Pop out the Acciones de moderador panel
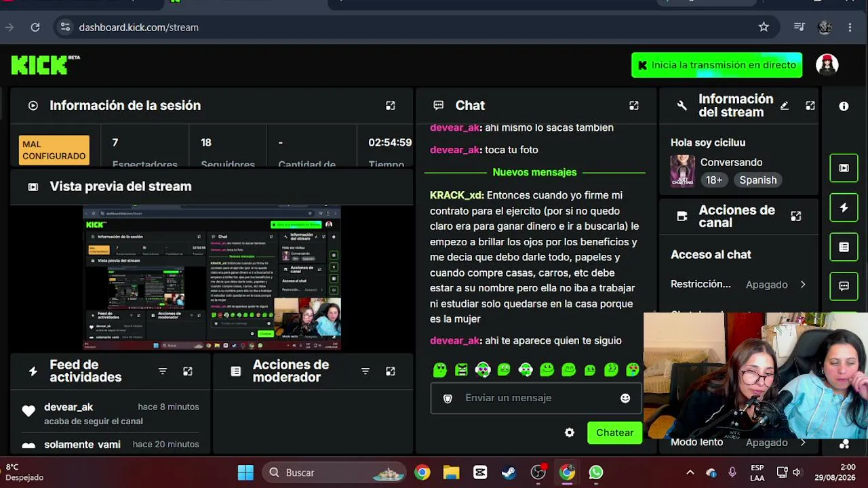This screenshot has width=868, height=488. 391,371
